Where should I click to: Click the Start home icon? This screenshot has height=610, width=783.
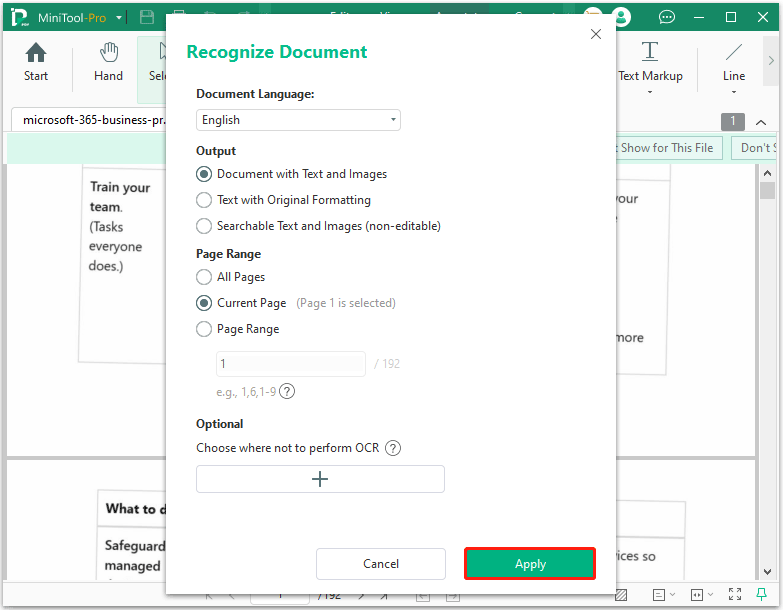tap(35, 53)
